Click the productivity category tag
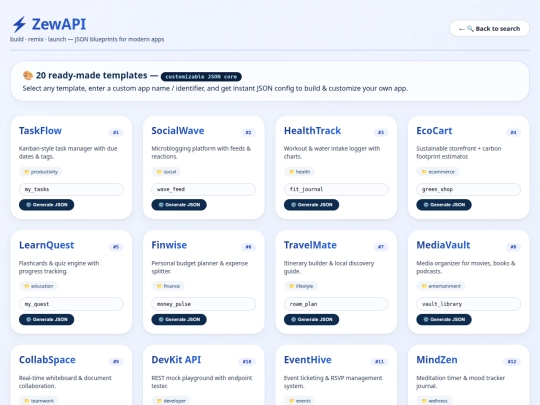The height and width of the screenshot is (405, 540). (x=41, y=172)
